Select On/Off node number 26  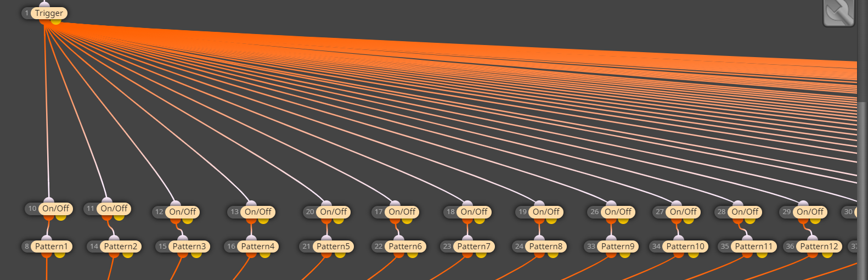click(x=618, y=212)
